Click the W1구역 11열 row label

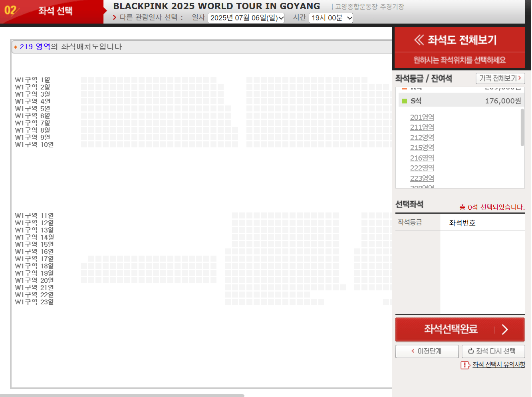click(x=34, y=216)
